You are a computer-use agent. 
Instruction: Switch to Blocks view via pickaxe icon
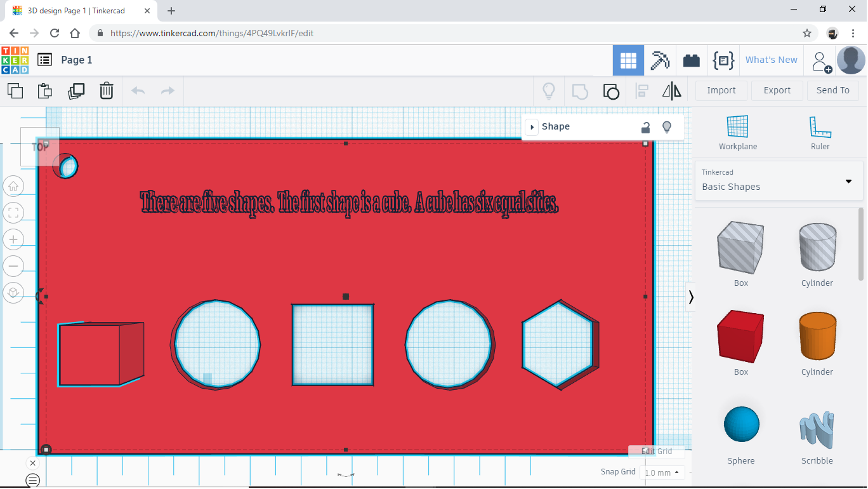click(x=660, y=60)
